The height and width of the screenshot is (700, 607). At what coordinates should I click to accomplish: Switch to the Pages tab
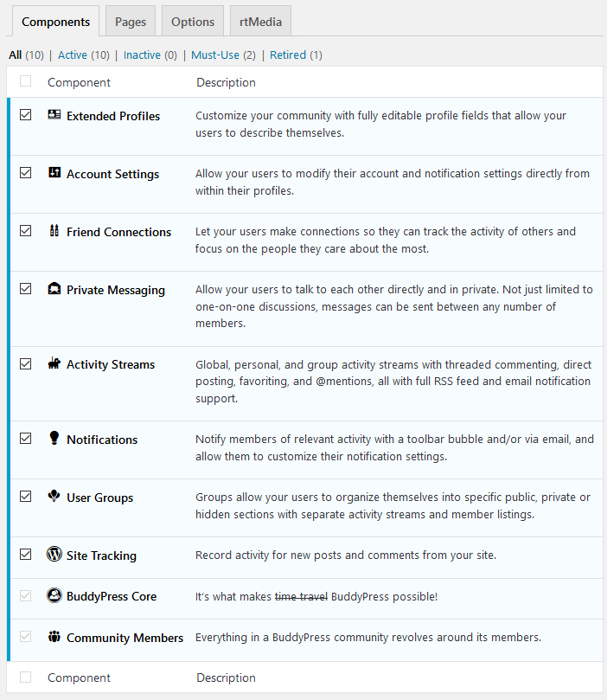tap(131, 22)
